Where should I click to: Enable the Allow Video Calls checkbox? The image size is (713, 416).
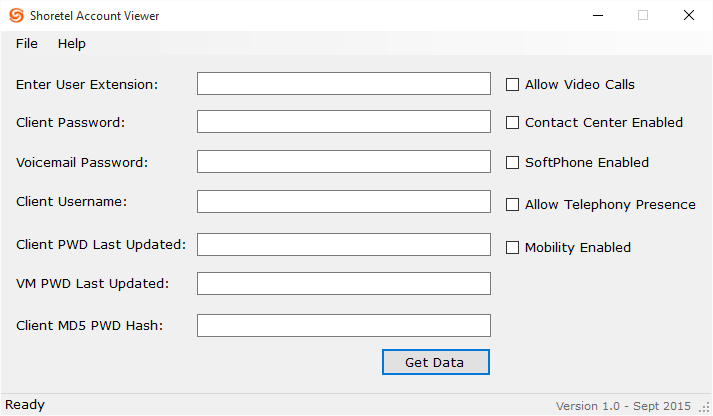513,85
